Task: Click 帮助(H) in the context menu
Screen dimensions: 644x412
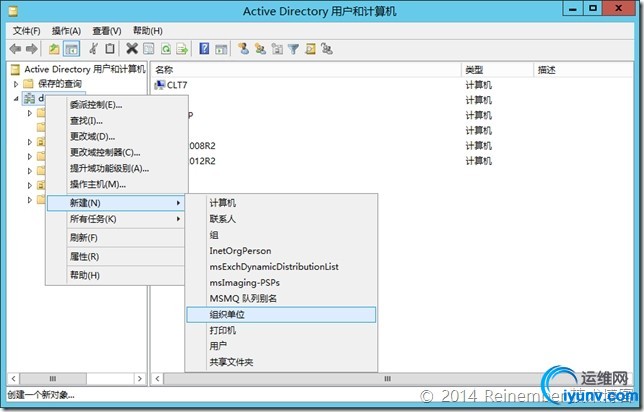Action: [x=116, y=275]
